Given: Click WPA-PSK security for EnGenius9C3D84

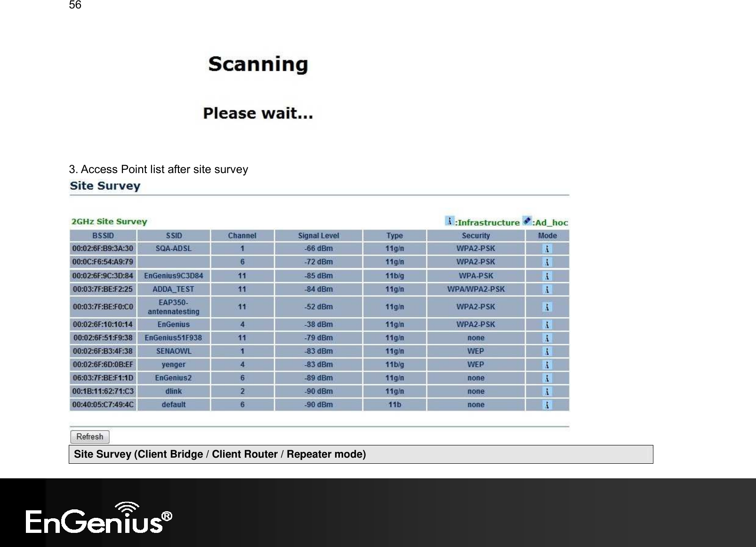Looking at the screenshot, I should pos(476,276).
